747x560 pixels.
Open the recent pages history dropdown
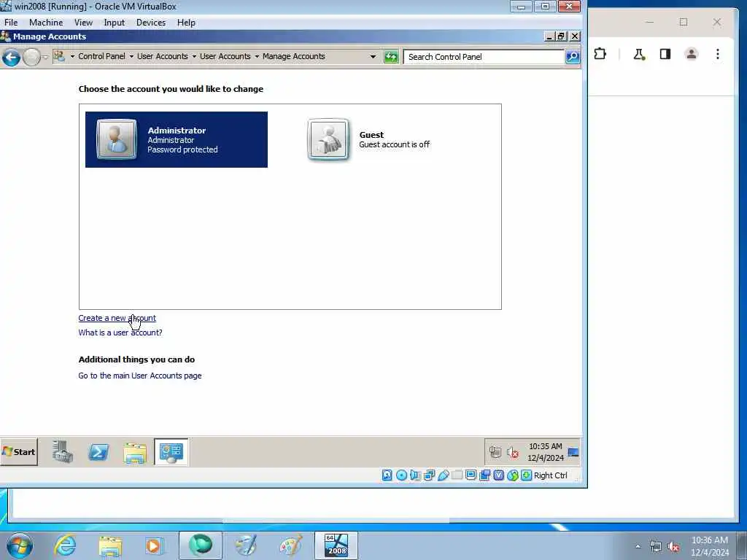[46, 58]
